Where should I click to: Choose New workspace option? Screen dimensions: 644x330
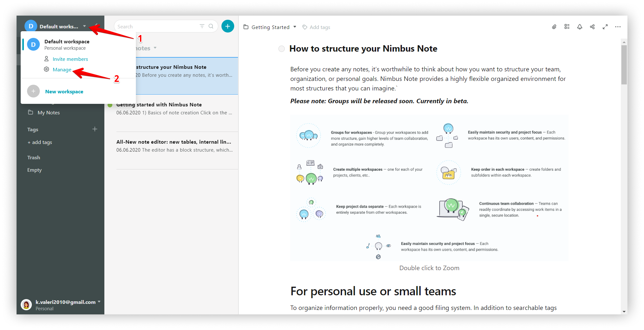64,91
